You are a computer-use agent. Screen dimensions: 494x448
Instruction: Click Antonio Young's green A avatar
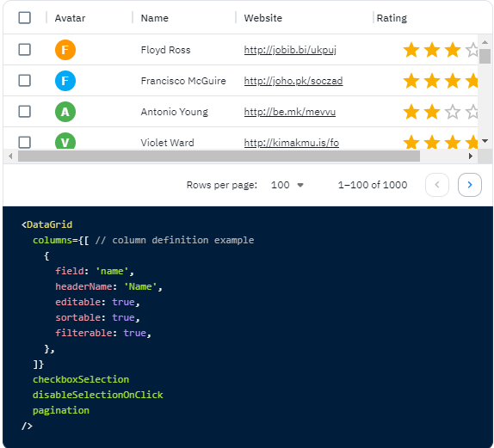click(65, 112)
